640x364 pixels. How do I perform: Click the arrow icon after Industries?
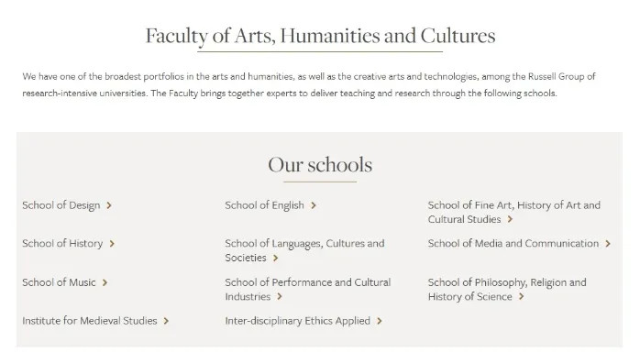pyautogui.click(x=280, y=297)
